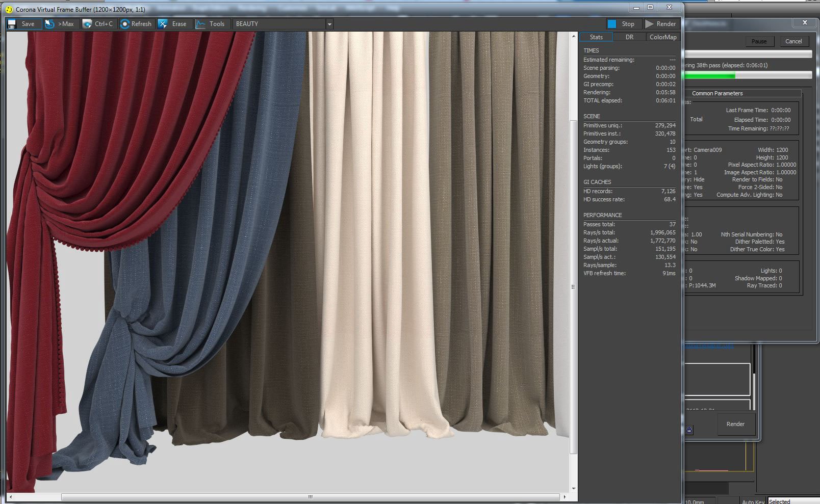820x504 pixels.
Task: Cancel the rendering in the progress dialog
Action: click(793, 41)
